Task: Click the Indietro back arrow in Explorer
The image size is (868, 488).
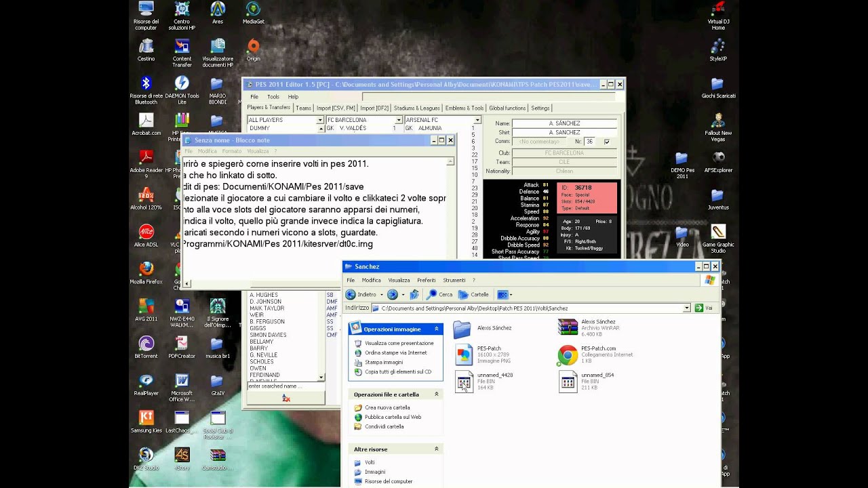Action: click(x=361, y=295)
